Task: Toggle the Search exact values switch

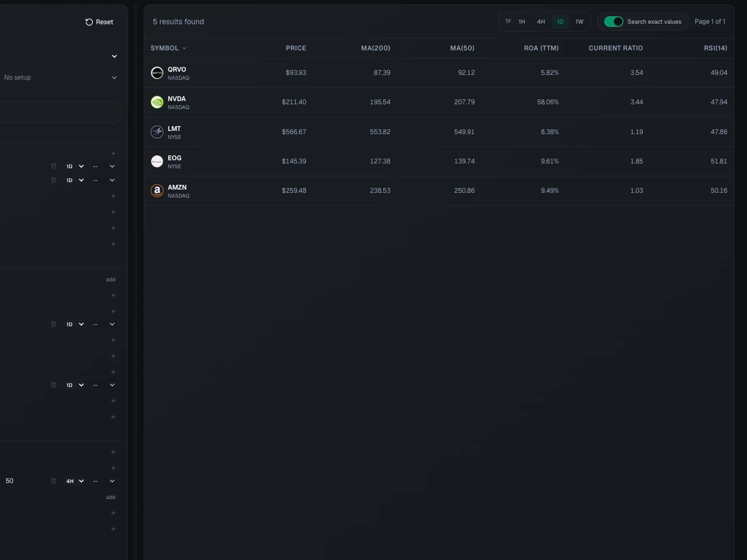Action: pos(614,22)
